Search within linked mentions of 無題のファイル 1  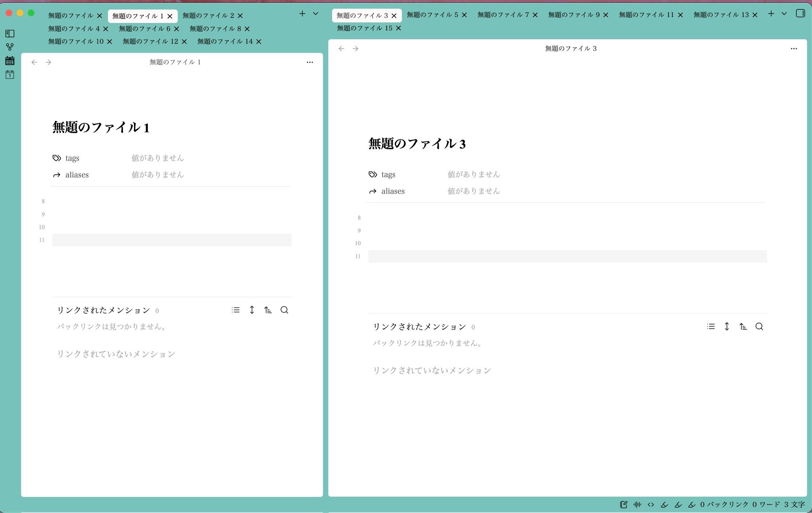[x=284, y=310]
